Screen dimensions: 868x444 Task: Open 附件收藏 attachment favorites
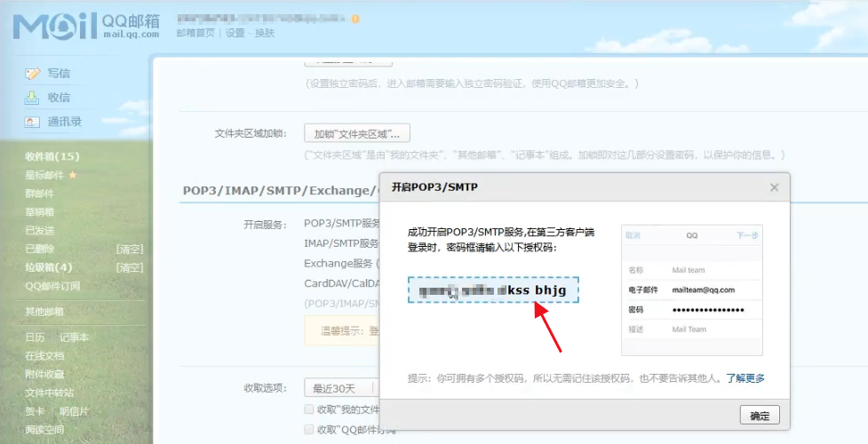point(44,374)
